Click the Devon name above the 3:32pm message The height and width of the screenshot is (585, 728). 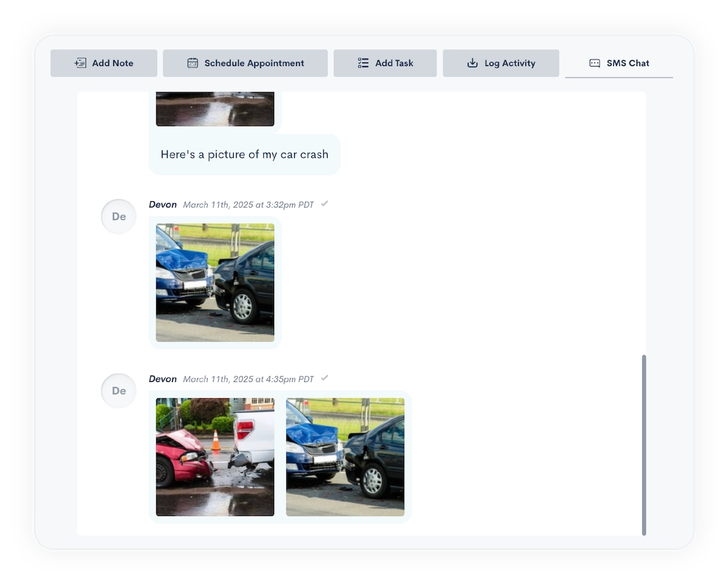[163, 204]
